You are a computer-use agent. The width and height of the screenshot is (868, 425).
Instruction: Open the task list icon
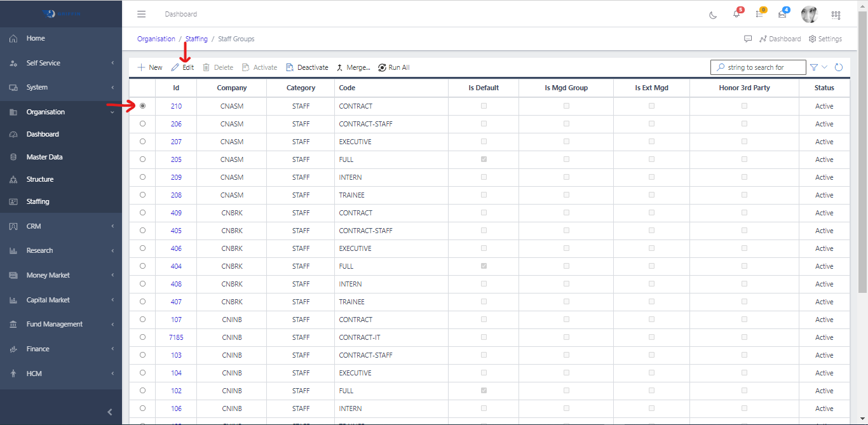click(759, 14)
